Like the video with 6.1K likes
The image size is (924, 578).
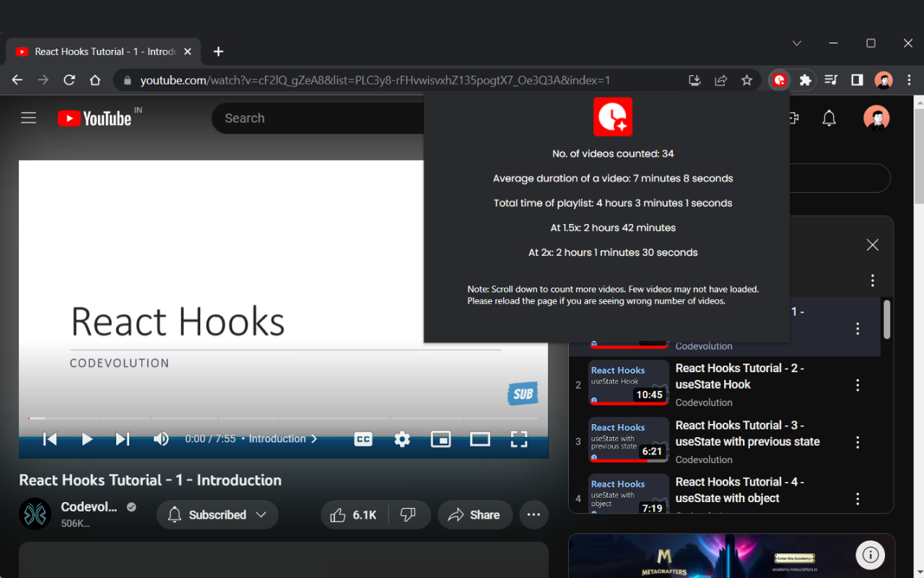(354, 515)
